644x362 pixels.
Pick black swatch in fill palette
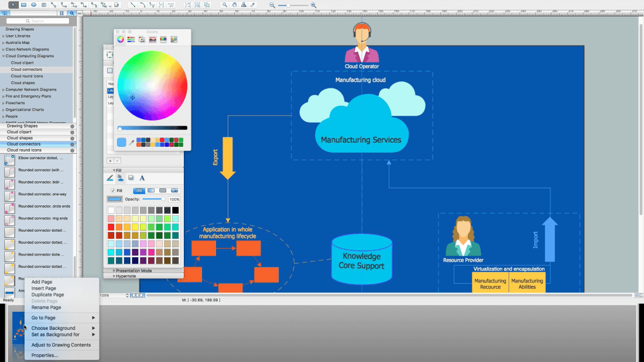176,210
